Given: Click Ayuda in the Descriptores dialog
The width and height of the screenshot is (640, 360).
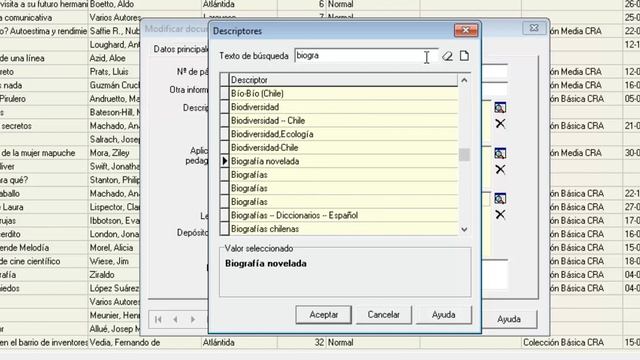Looking at the screenshot, I should pyautogui.click(x=443, y=315).
